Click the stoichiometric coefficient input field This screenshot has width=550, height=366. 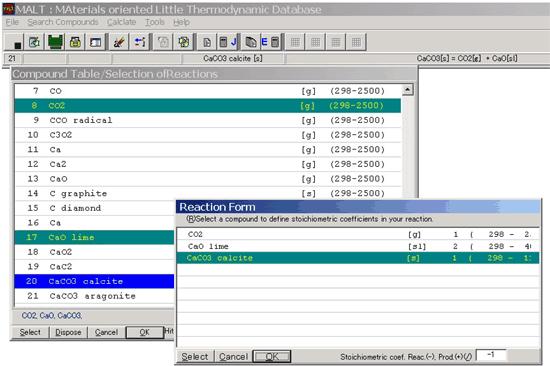coord(491,355)
